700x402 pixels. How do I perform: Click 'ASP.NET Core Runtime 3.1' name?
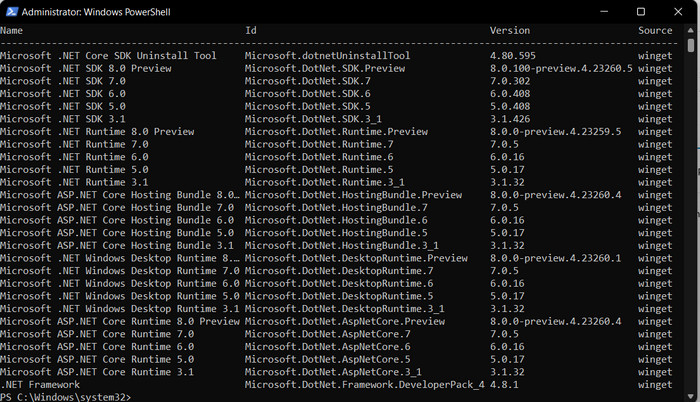(125, 372)
